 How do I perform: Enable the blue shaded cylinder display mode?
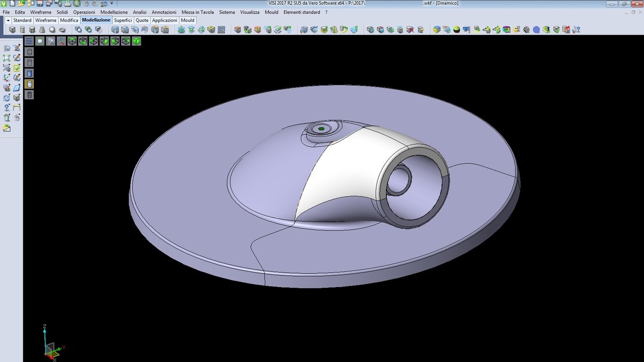[x=30, y=73]
